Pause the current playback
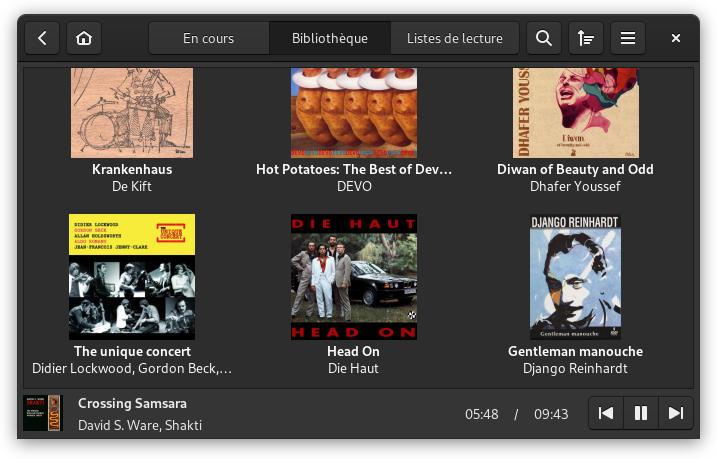 pyautogui.click(x=641, y=413)
